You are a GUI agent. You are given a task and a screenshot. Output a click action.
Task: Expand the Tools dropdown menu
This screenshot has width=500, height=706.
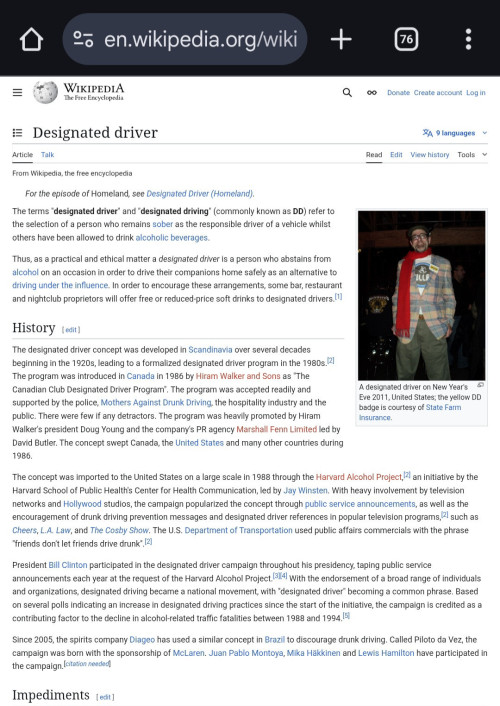pos(472,154)
